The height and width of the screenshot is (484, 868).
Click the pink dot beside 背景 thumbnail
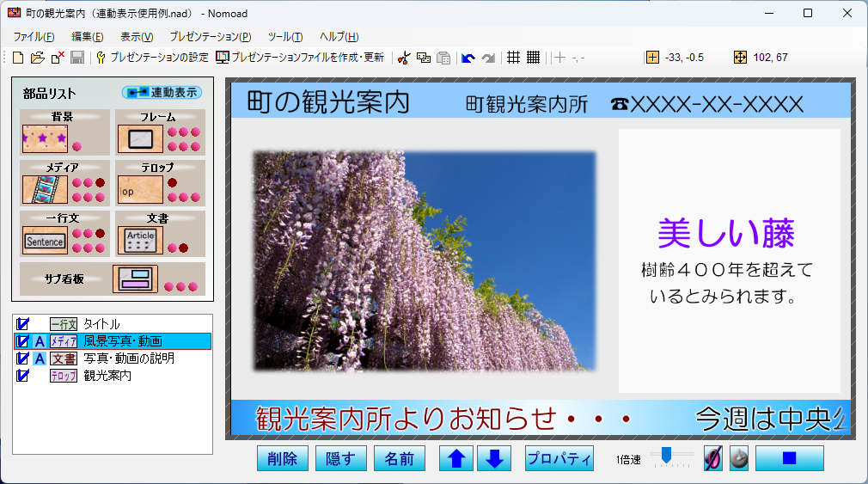pyautogui.click(x=77, y=146)
